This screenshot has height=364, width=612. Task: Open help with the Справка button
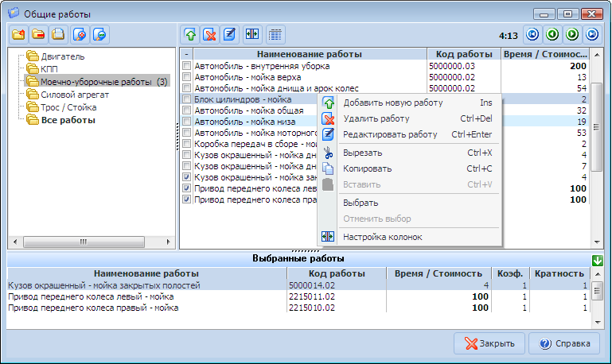(x=564, y=343)
